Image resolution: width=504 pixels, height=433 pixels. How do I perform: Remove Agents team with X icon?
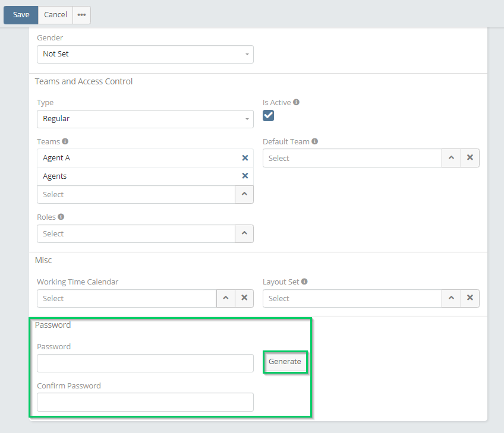245,176
